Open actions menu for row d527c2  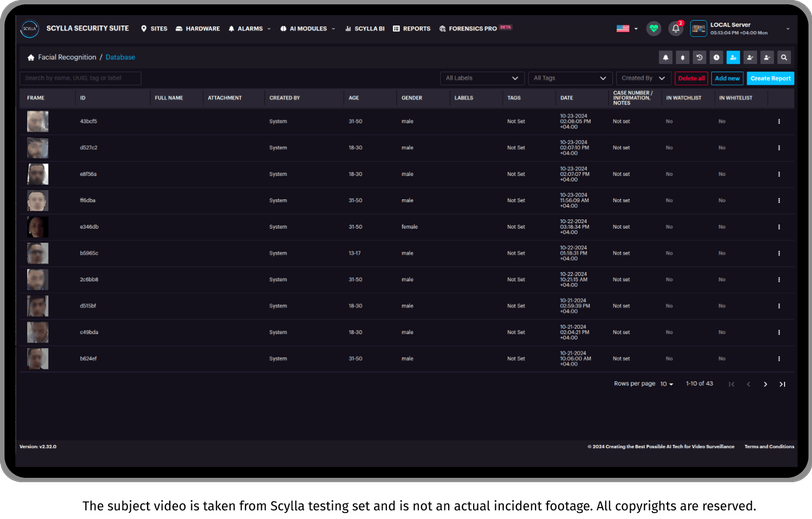779,148
